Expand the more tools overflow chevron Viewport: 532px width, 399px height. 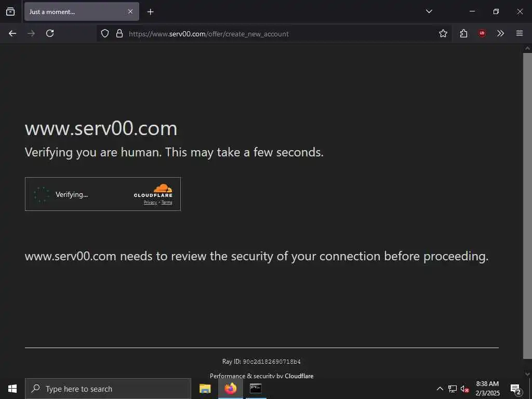pyautogui.click(x=500, y=33)
